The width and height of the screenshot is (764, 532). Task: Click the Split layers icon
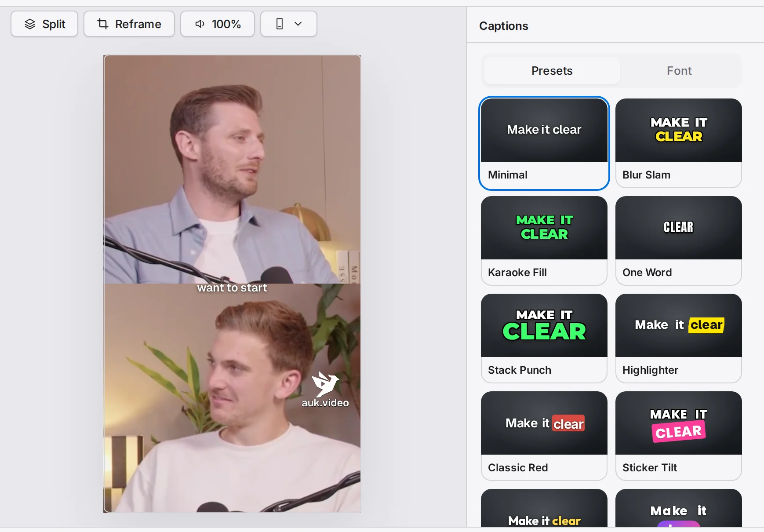29,24
